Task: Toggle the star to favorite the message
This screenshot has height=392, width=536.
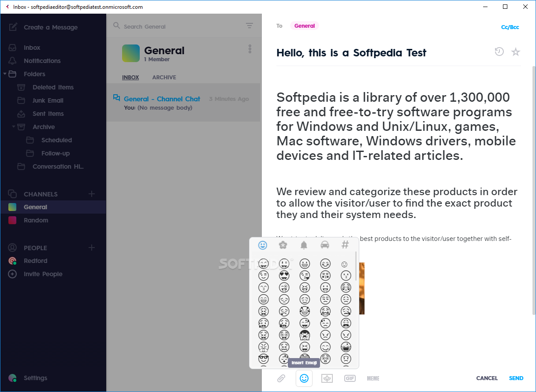Action: pyautogui.click(x=516, y=52)
